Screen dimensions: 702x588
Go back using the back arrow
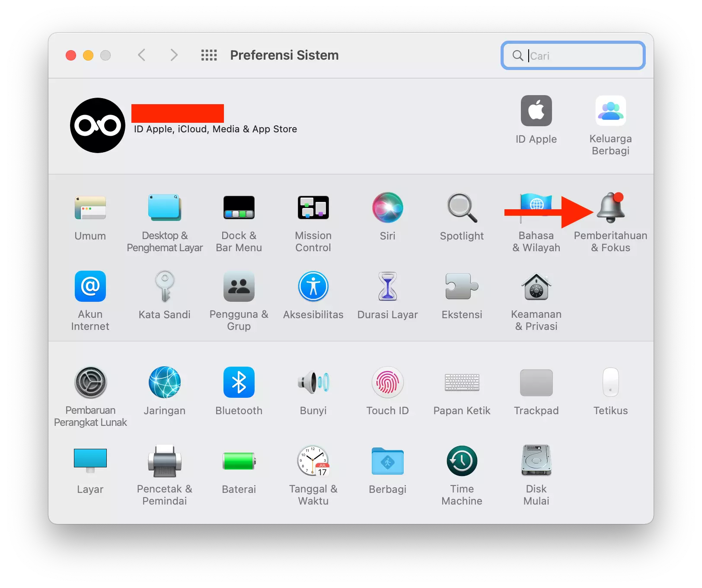coord(142,55)
